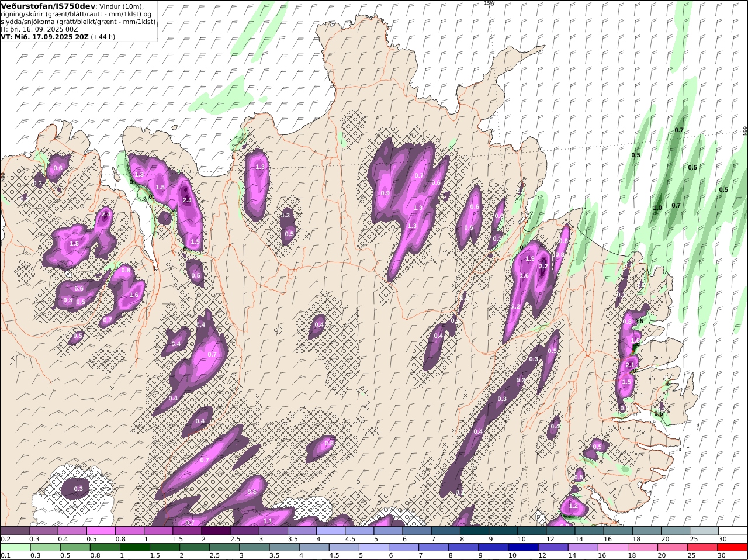Select the violet 14–16 rain legend swatch
The width and height of the screenshot is (748, 560).
pyautogui.click(x=583, y=547)
